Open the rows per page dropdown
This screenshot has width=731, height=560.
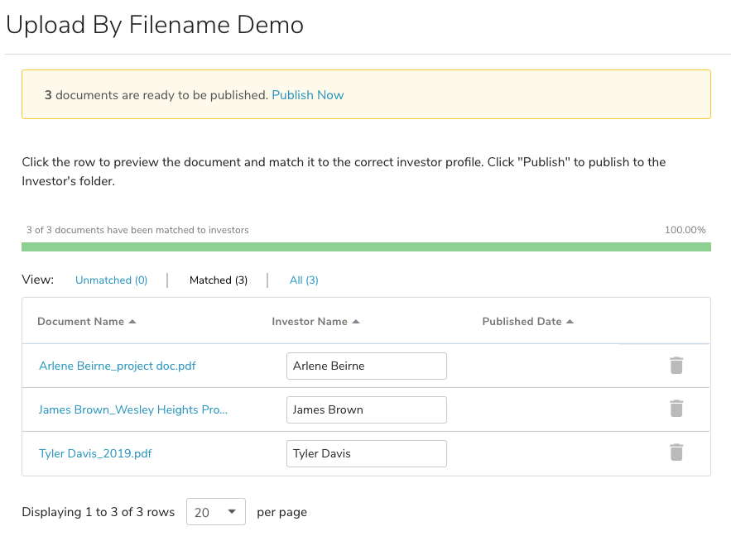215,511
